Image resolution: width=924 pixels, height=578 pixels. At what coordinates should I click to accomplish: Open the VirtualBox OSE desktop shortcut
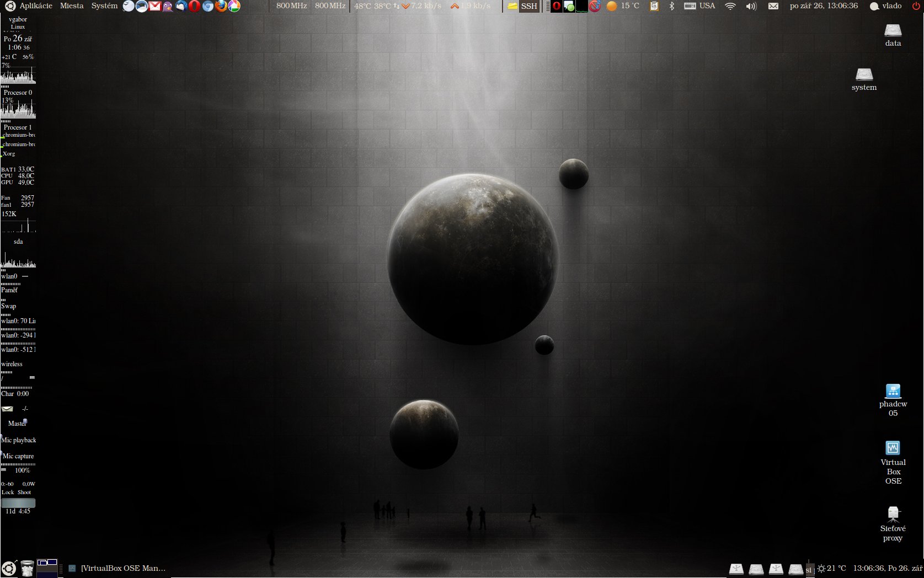[893, 462]
